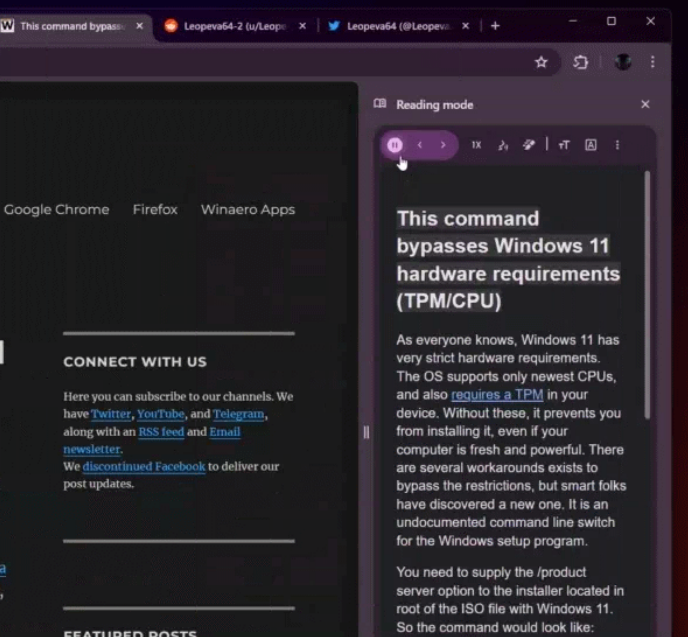Switch to 'This command bypasses' tab

[72, 26]
